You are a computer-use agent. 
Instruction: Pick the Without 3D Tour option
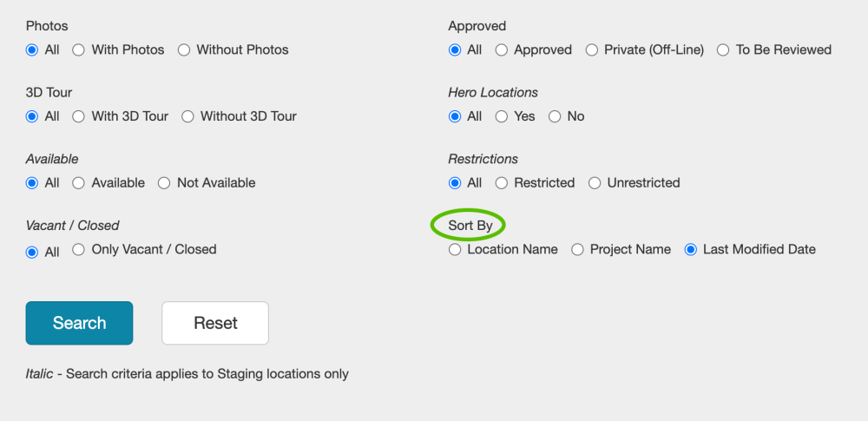(x=187, y=116)
